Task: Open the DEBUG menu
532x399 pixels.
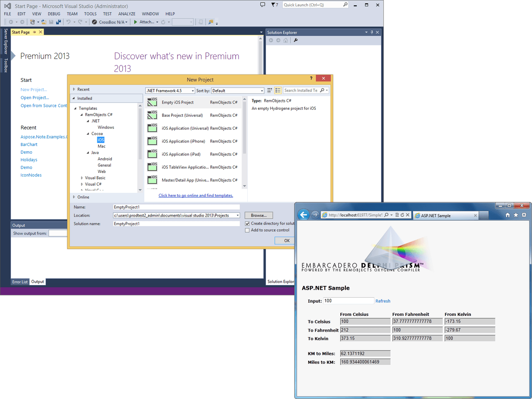Action: coord(54,14)
